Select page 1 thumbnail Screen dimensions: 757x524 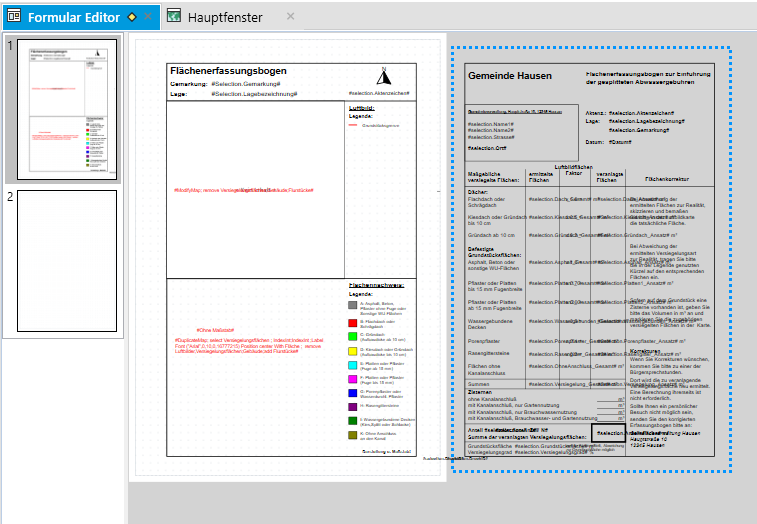tap(67, 110)
